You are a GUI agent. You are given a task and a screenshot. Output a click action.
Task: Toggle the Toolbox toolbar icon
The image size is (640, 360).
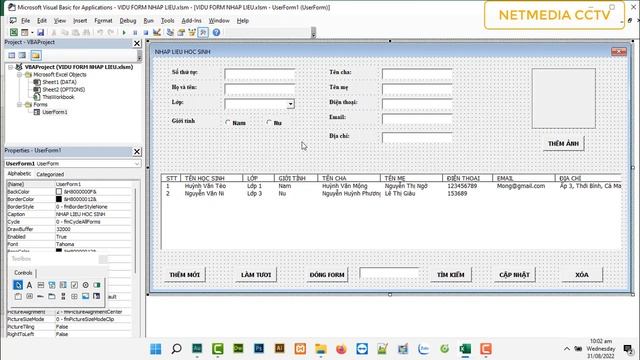click(203, 32)
